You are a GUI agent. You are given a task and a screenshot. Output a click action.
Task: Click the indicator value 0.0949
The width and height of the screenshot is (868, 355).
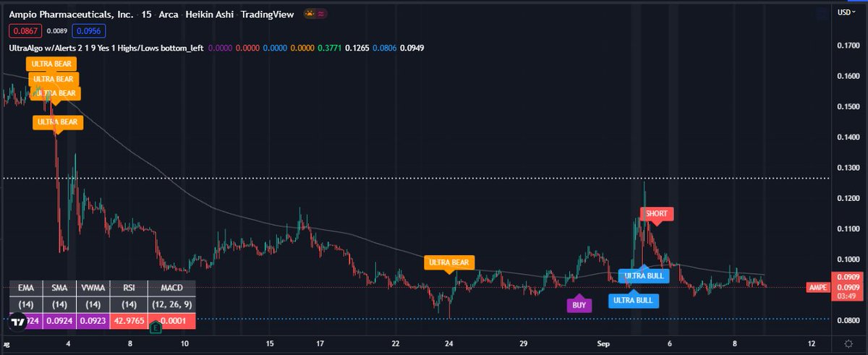pos(411,48)
